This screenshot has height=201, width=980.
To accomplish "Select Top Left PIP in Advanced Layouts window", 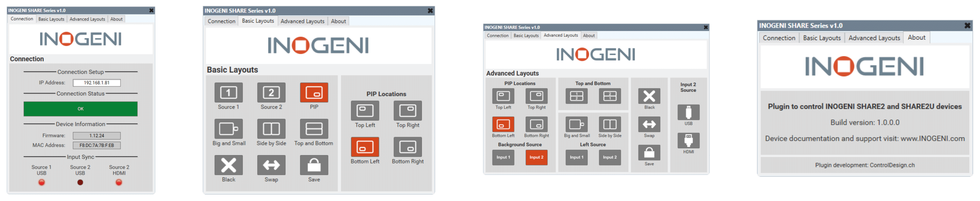I will click(x=503, y=96).
